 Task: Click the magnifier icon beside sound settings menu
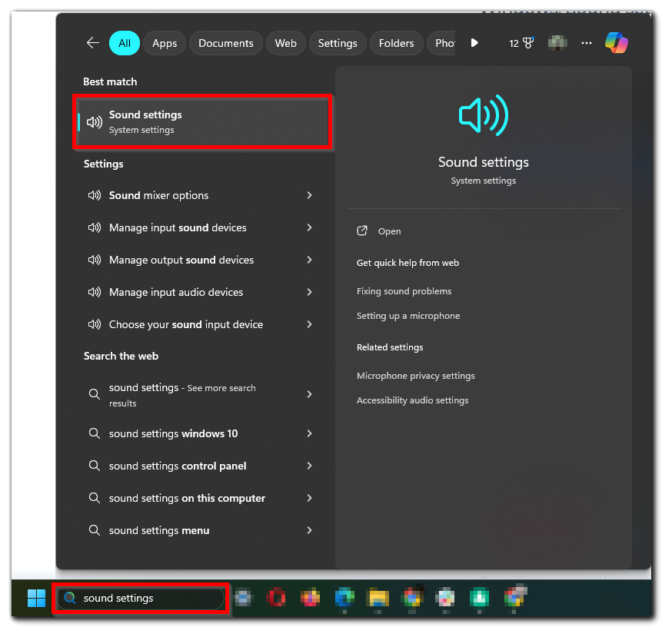pyautogui.click(x=94, y=530)
